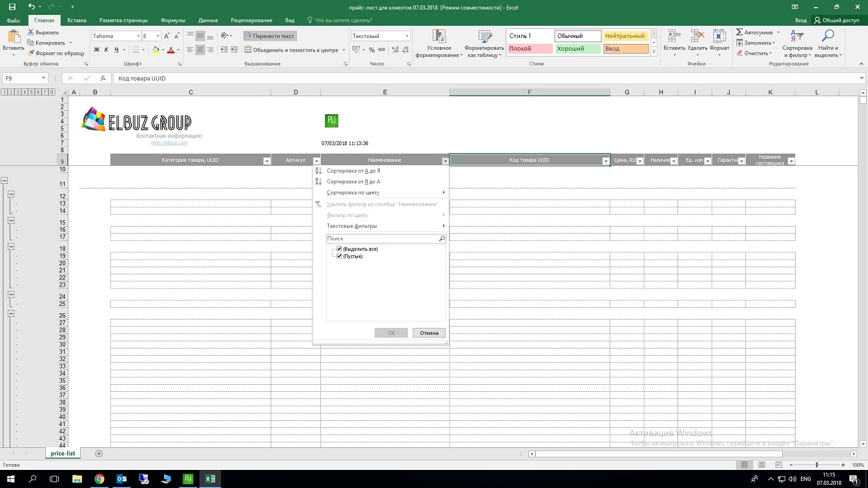This screenshot has height=488, width=868.
Task: Increase font size button
Action: (167, 36)
